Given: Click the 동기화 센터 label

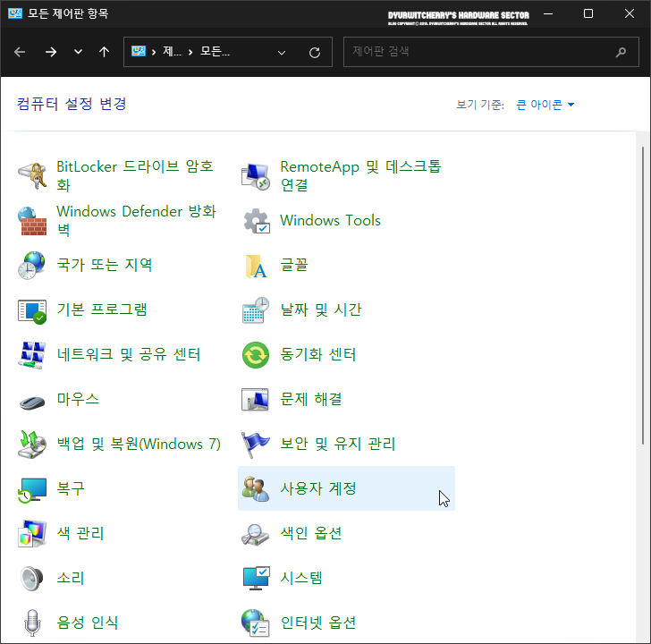Looking at the screenshot, I should 317,354.
